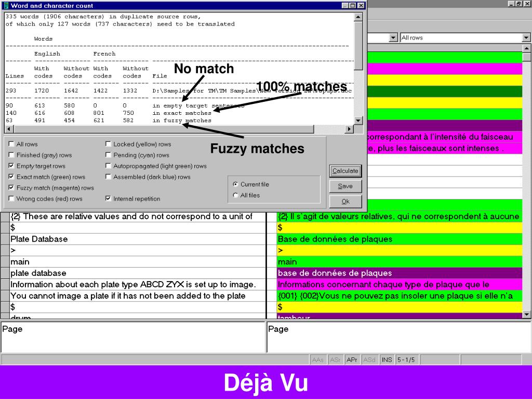The image size is (532, 399).
Task: Choose the All files radio button
Action: [x=235, y=195]
